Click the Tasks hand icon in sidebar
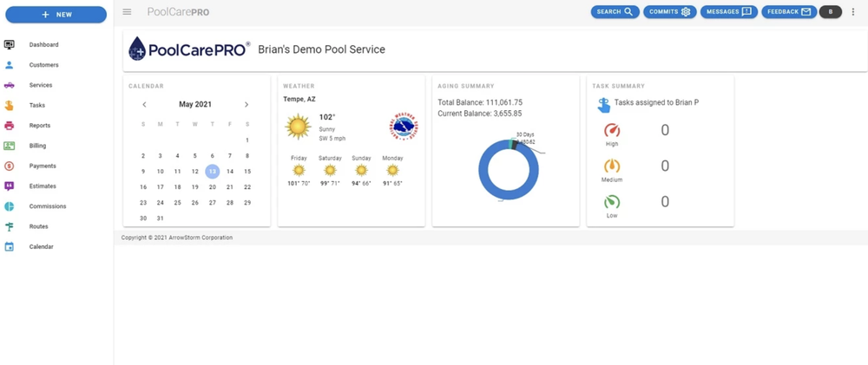 coord(9,105)
